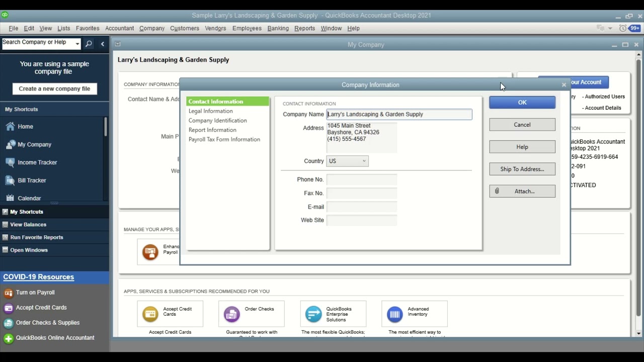Click the search magnifier icon
The width and height of the screenshot is (644, 362).
click(89, 44)
